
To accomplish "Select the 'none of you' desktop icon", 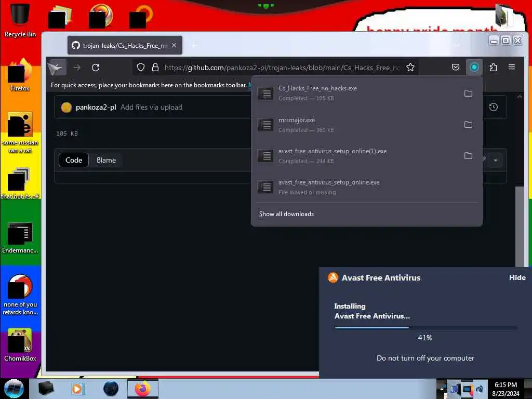I will tap(20, 295).
